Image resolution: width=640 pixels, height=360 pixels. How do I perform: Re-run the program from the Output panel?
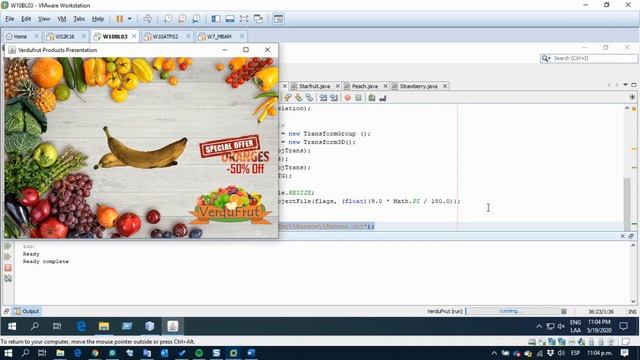point(8,246)
